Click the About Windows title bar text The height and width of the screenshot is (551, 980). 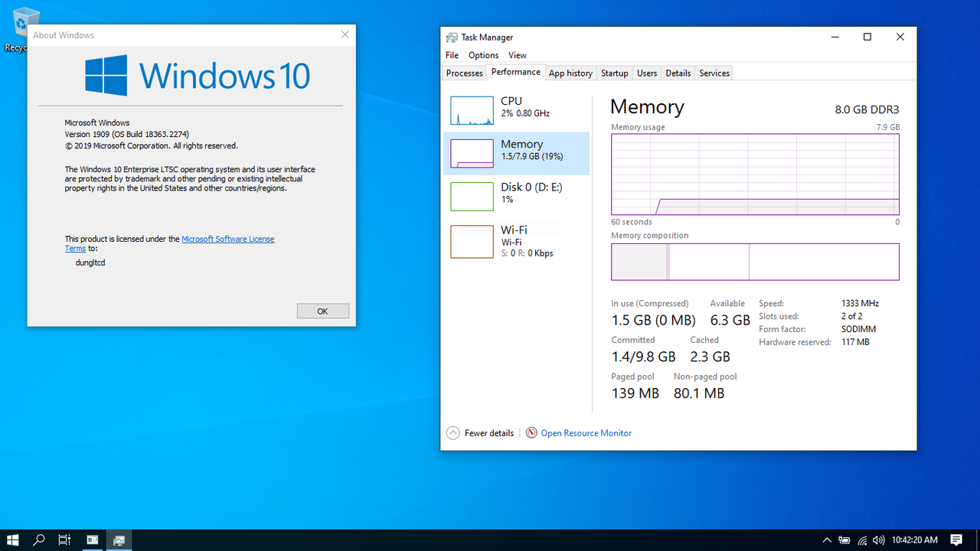point(64,35)
